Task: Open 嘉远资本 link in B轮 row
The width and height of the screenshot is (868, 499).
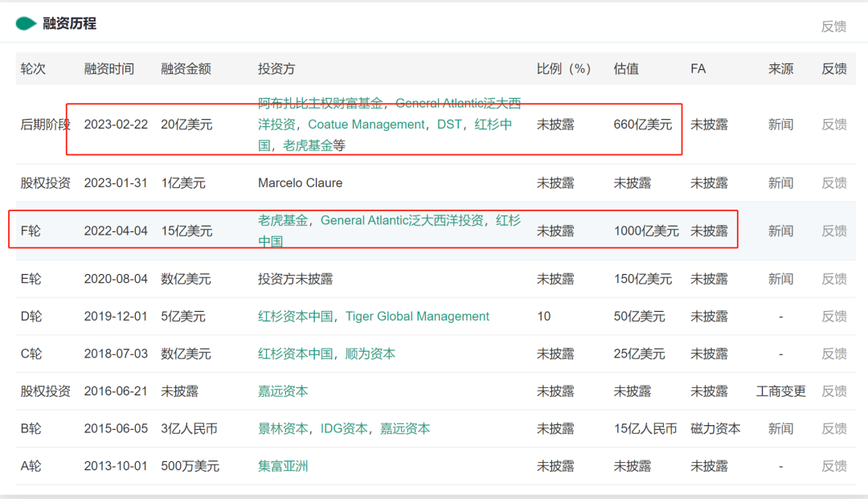Action: 404,429
